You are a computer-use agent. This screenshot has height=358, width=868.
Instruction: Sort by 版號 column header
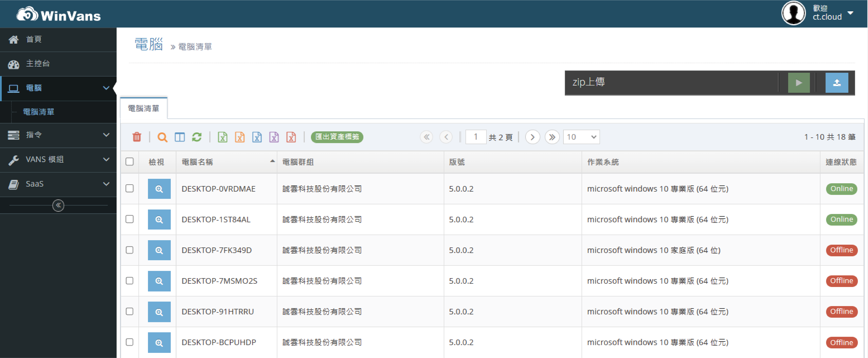click(513, 162)
